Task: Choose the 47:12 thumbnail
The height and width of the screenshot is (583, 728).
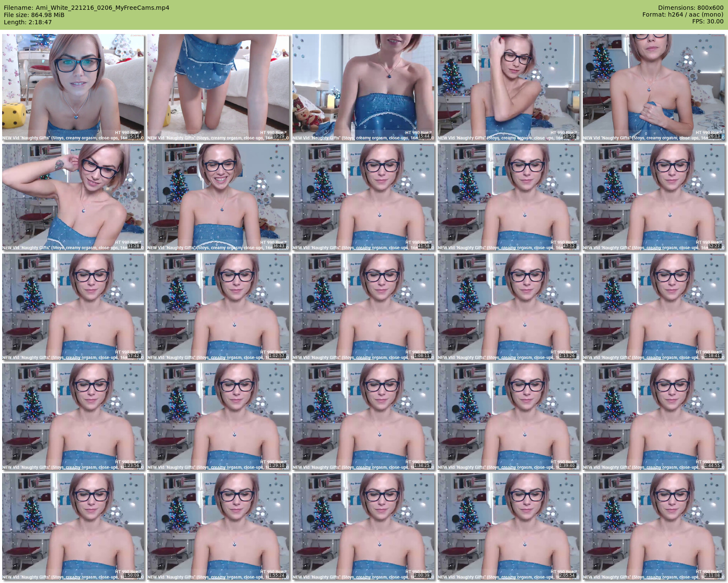Action: pyautogui.click(x=509, y=197)
